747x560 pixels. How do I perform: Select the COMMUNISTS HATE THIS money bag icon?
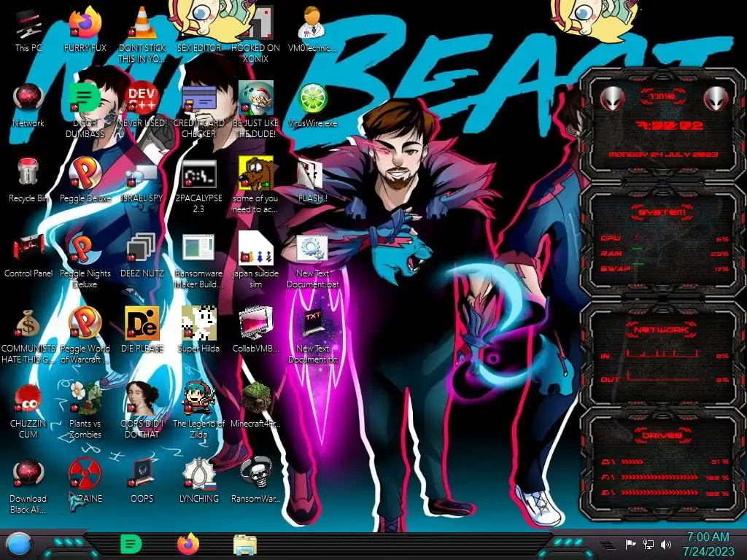click(28, 337)
